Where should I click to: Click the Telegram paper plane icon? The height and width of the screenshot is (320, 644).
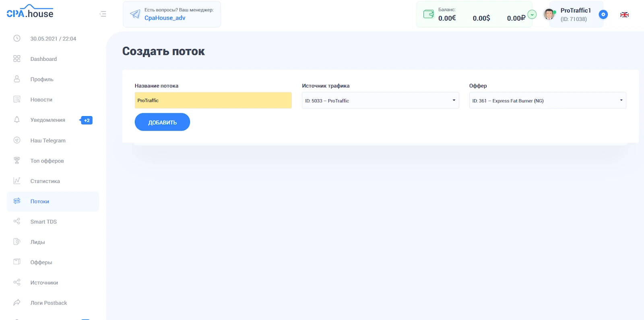pyautogui.click(x=135, y=14)
